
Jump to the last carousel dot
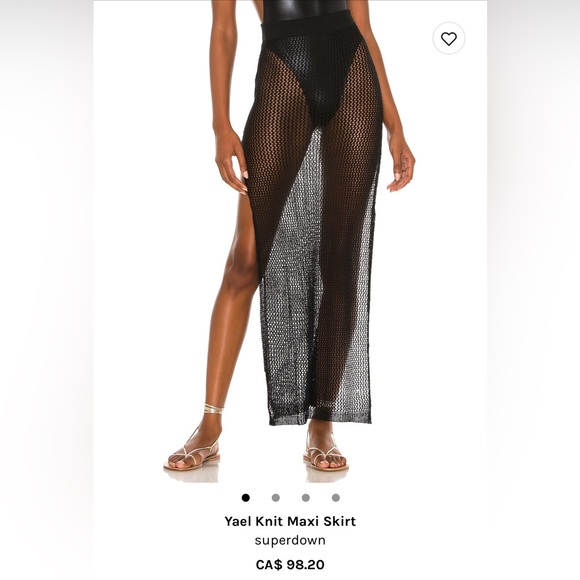point(335,498)
